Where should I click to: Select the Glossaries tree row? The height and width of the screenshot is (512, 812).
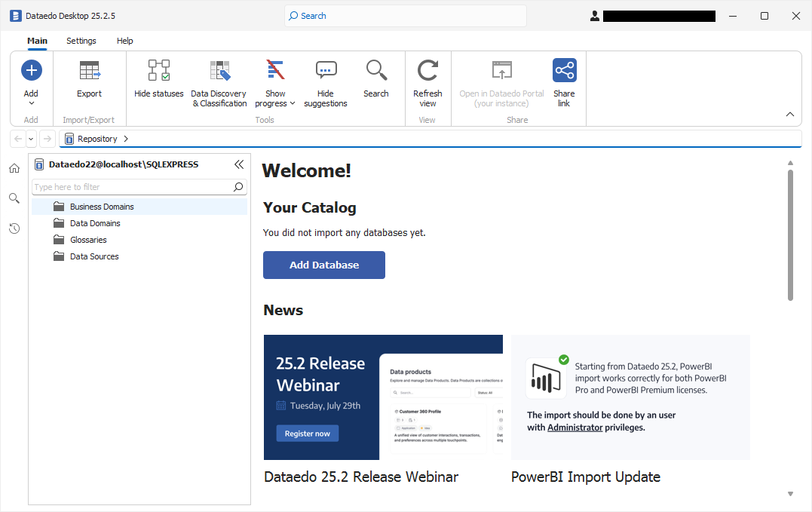pos(139,240)
